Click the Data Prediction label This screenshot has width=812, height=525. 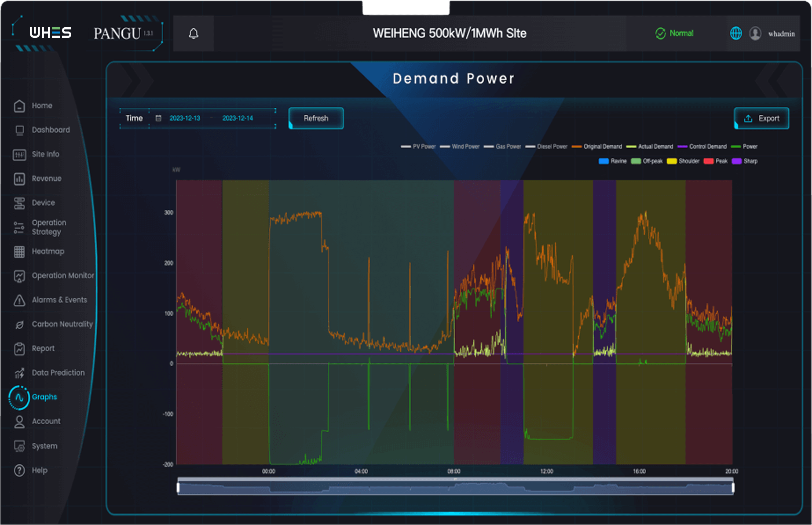coord(58,372)
